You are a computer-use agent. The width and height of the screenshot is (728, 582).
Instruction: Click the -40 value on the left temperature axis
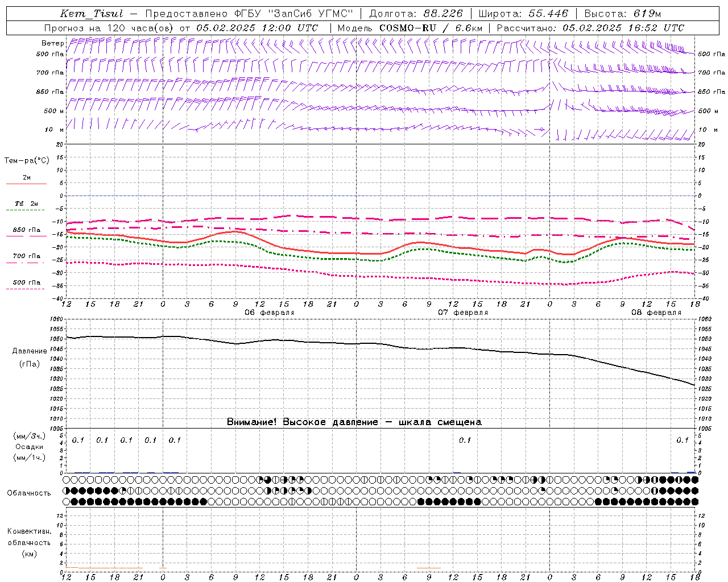click(59, 298)
